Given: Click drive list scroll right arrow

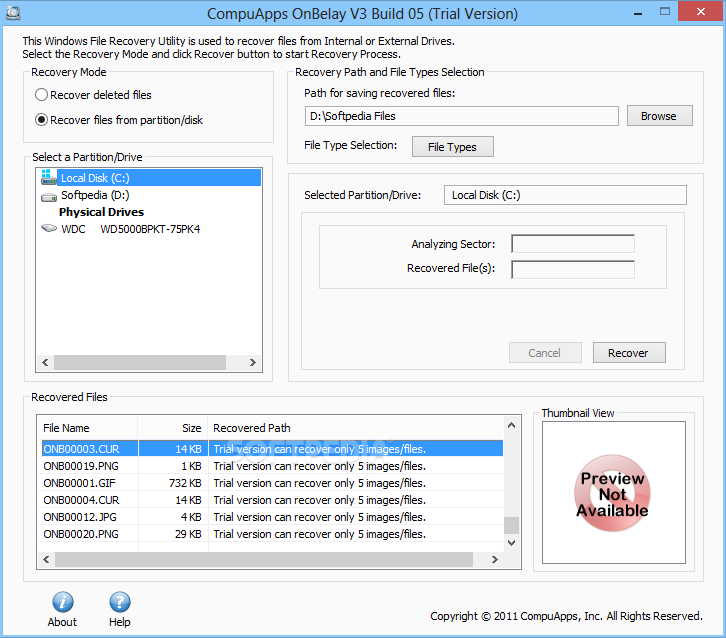Looking at the screenshot, I should tap(252, 363).
